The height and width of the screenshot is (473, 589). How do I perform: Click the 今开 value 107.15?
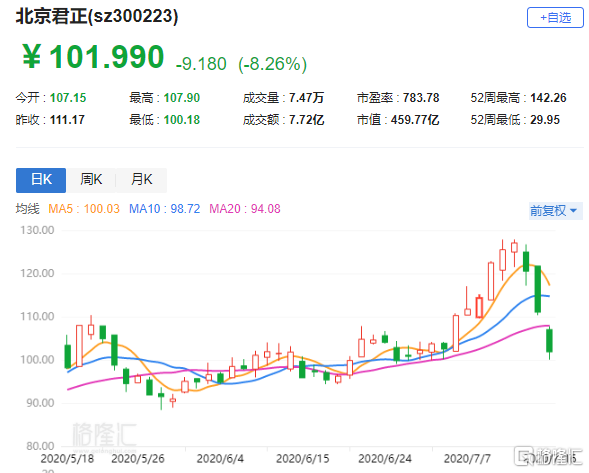tap(68, 98)
